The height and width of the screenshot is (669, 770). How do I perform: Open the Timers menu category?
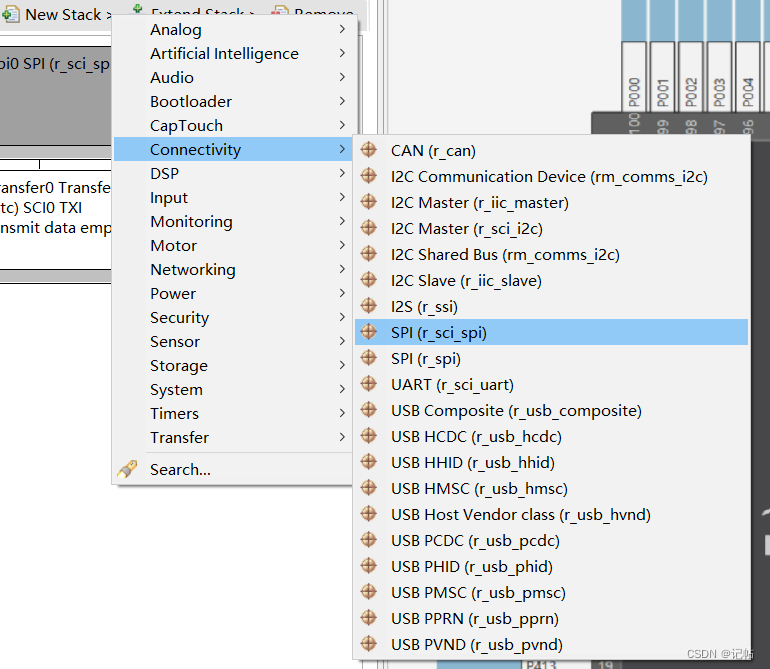click(x=233, y=414)
